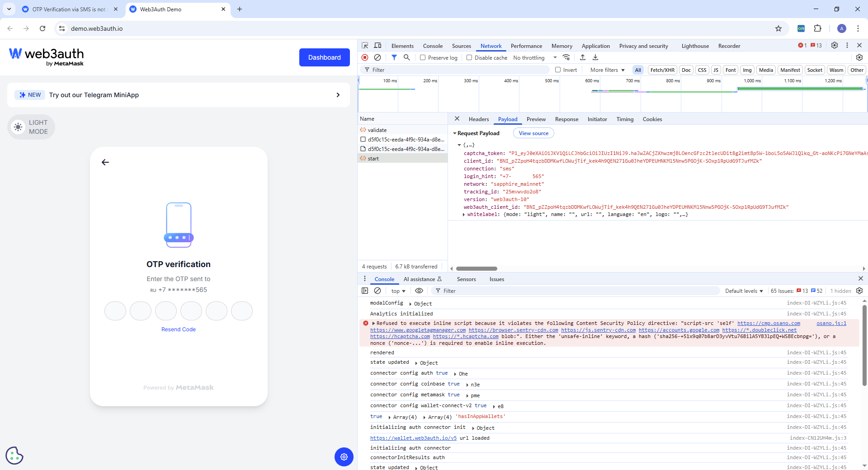Switch to the Issues drawer tab

click(496, 279)
